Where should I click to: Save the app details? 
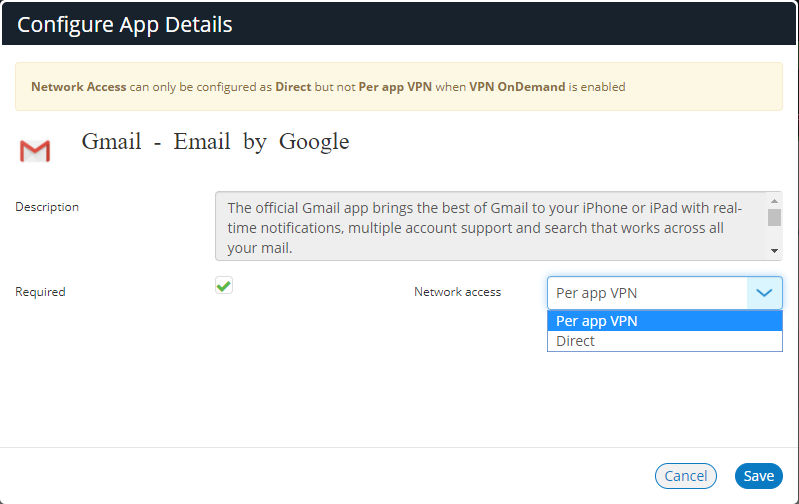(x=758, y=476)
